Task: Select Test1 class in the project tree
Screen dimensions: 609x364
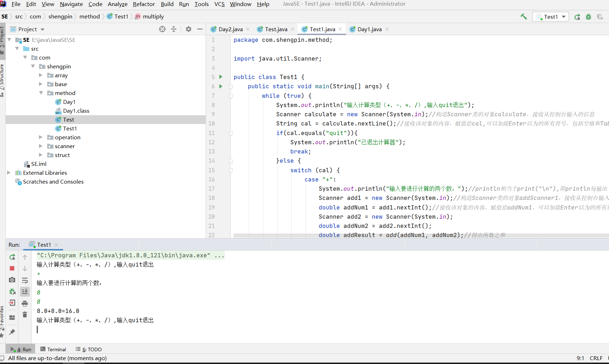Action: click(70, 128)
